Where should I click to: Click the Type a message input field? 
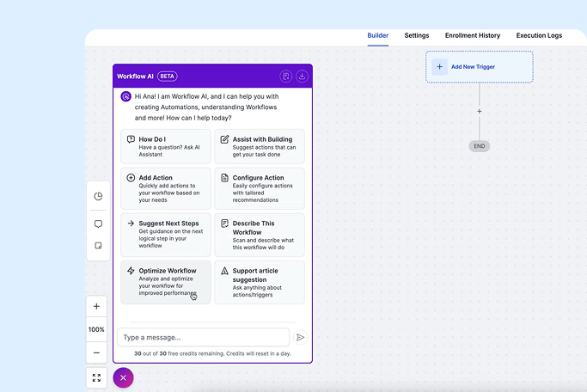point(203,338)
